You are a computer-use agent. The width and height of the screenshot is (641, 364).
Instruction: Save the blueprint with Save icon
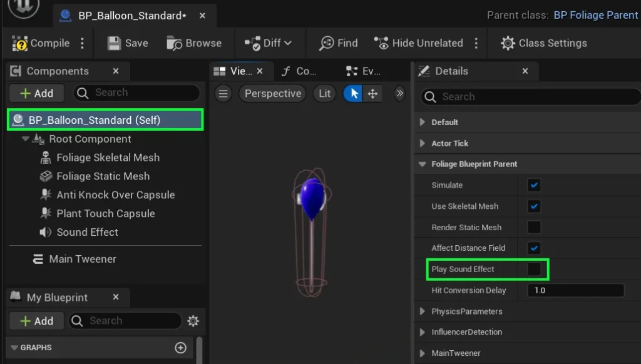coord(114,43)
